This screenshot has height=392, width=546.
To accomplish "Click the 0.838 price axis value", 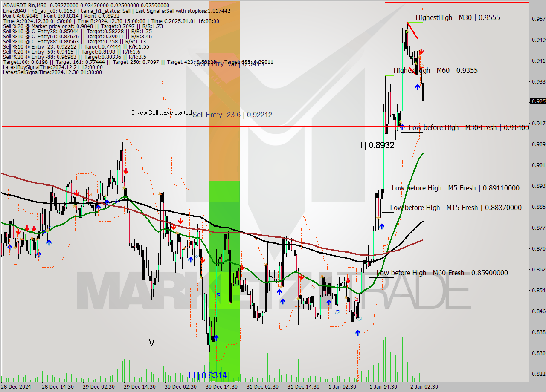I will click(x=538, y=332).
